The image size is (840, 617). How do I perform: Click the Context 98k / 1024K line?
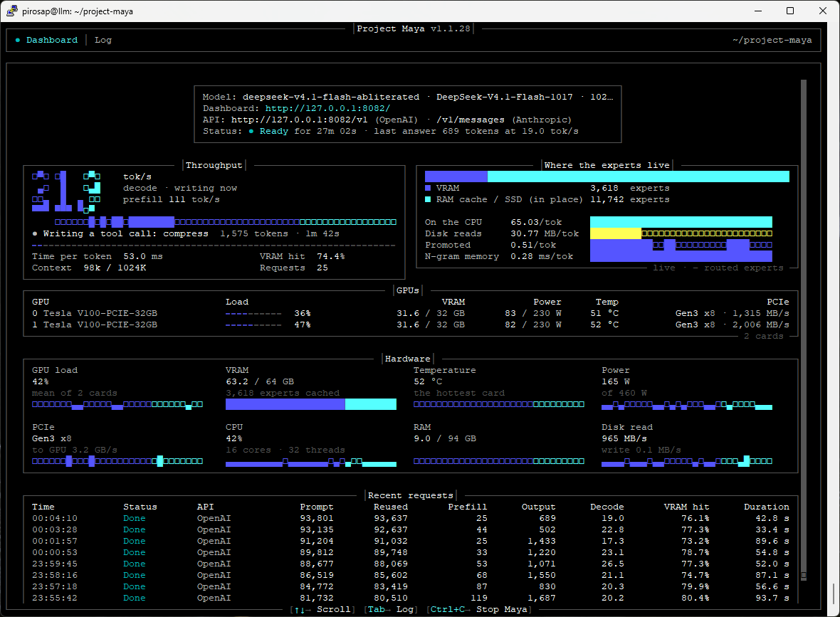(x=89, y=268)
